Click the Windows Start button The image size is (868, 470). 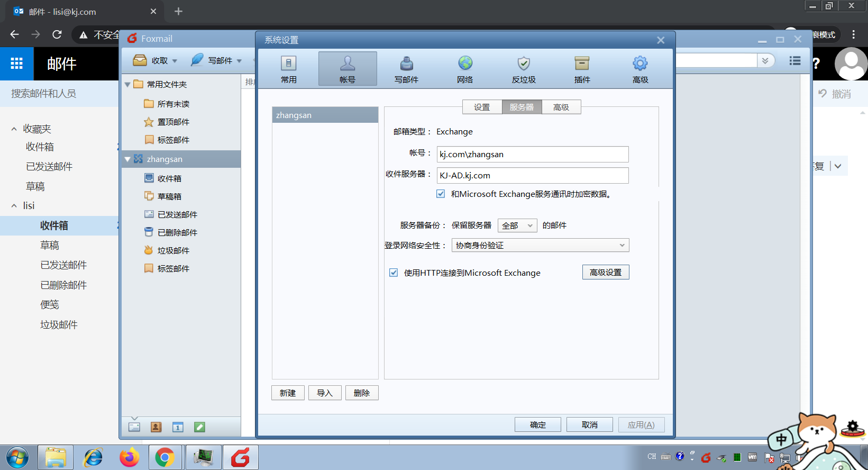click(x=17, y=457)
